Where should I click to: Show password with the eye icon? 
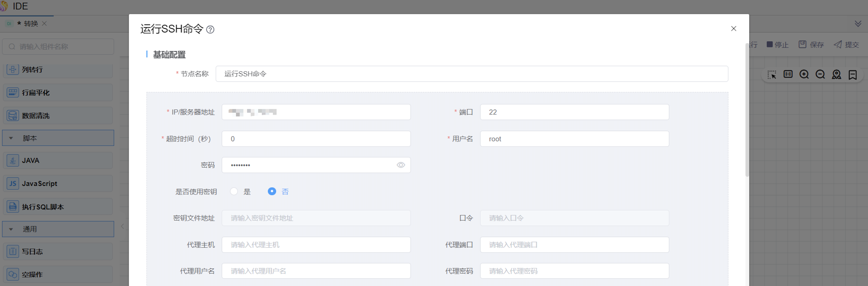tap(400, 165)
